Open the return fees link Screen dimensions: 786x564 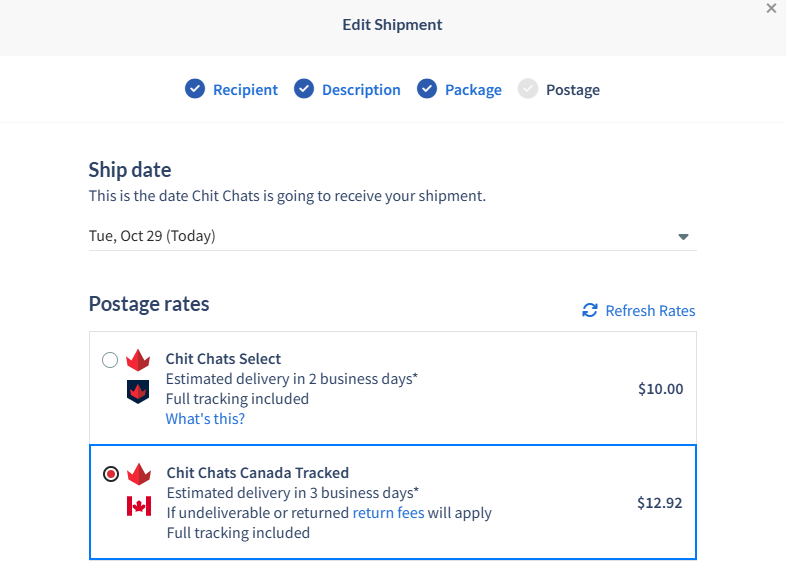(x=388, y=513)
